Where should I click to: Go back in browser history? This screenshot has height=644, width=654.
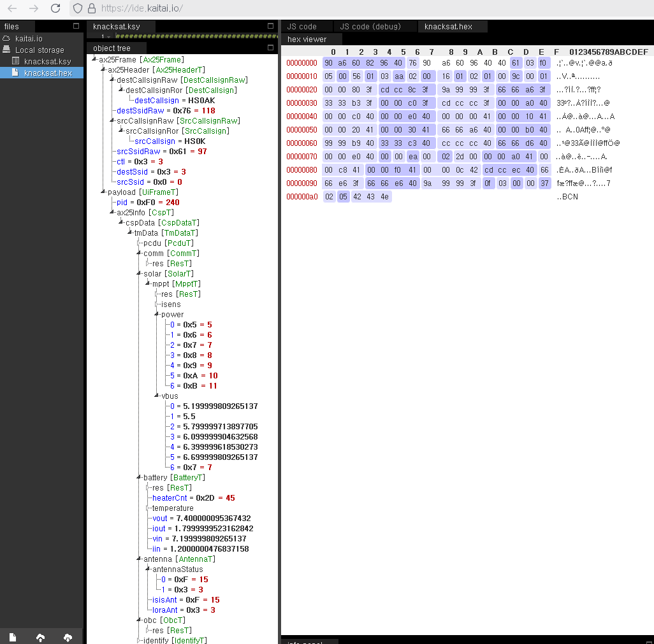click(x=12, y=8)
